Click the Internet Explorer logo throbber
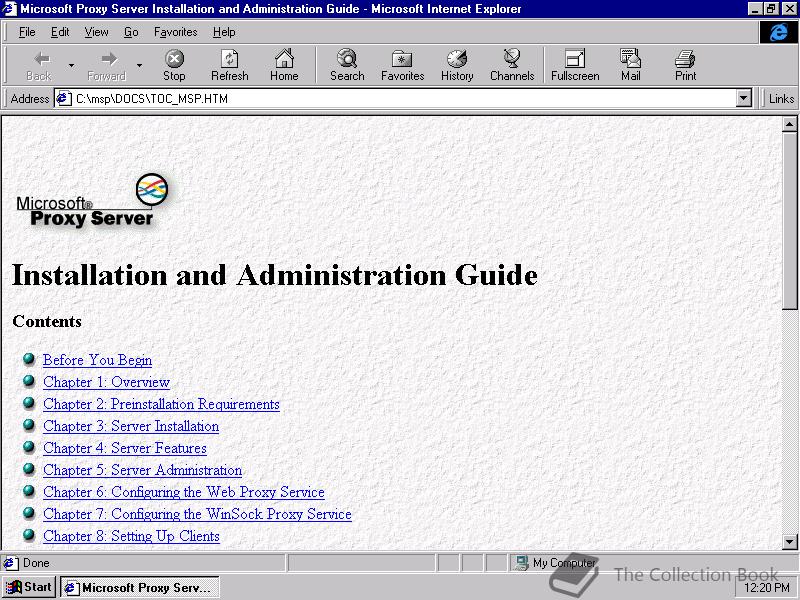 tap(778, 33)
